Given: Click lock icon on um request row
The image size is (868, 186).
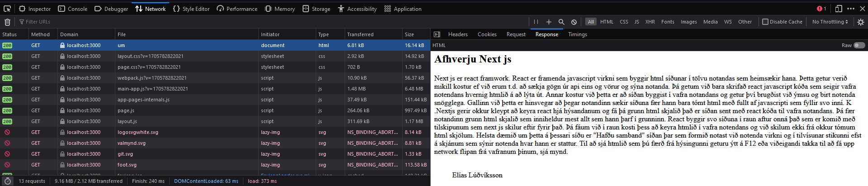Looking at the screenshot, I should [62, 45].
